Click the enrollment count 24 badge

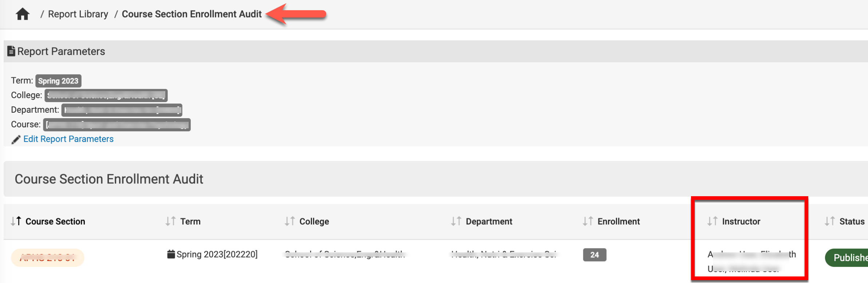click(x=595, y=255)
